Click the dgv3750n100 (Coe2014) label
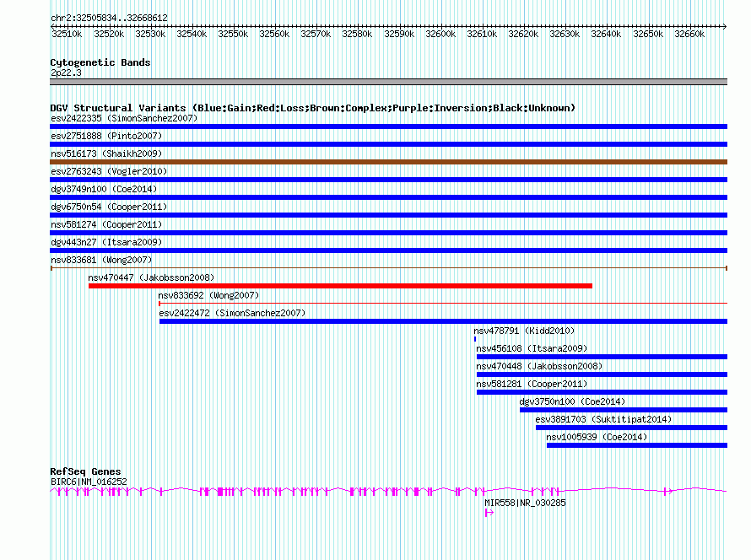751x560 pixels. pos(572,401)
